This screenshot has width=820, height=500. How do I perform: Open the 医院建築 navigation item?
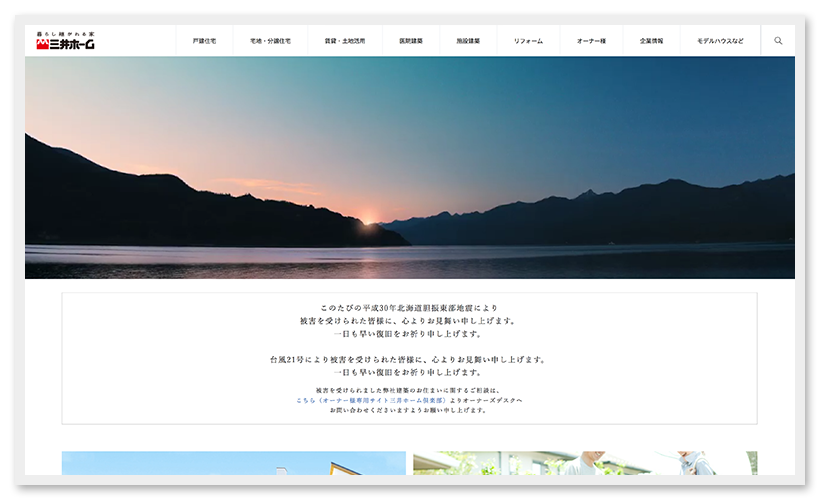410,41
